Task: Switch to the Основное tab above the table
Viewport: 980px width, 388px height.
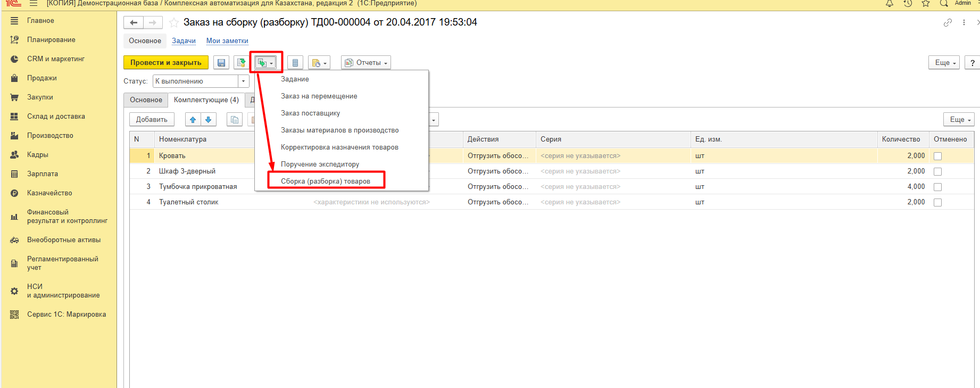Action: pos(146,100)
